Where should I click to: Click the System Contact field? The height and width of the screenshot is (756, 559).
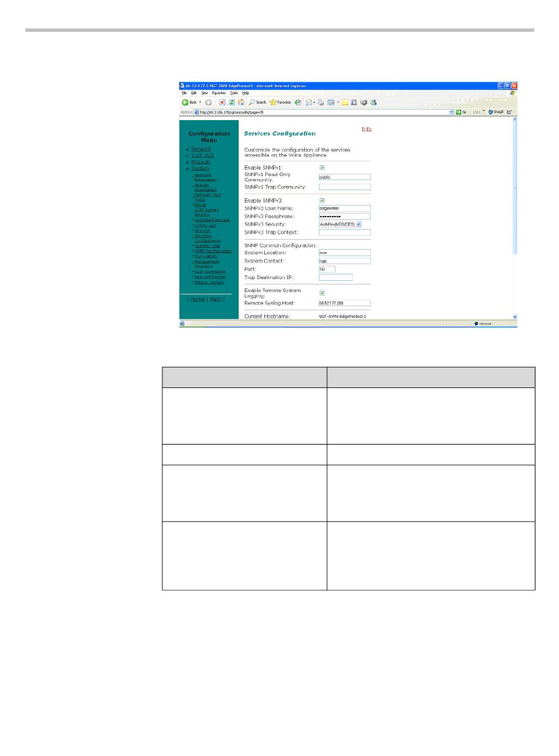[345, 261]
